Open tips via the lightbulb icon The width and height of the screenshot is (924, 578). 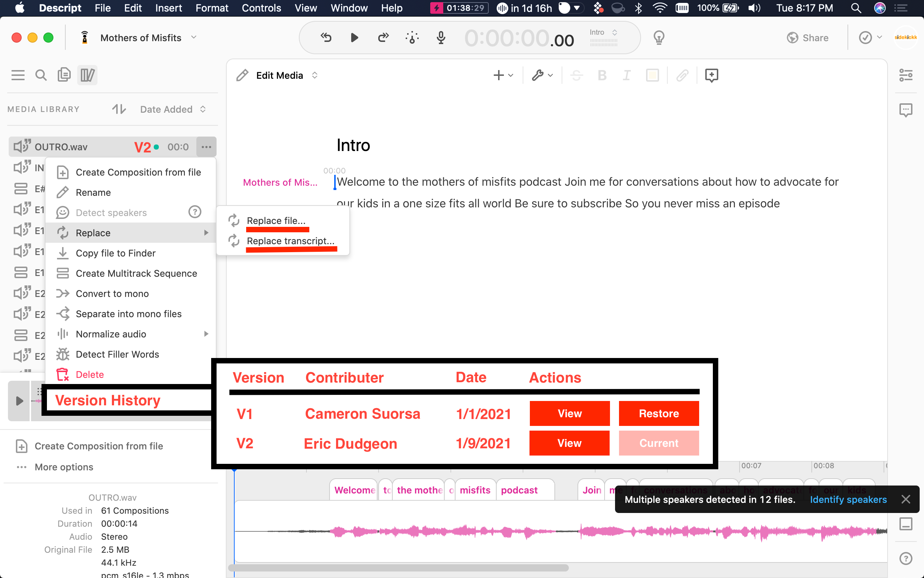click(659, 38)
